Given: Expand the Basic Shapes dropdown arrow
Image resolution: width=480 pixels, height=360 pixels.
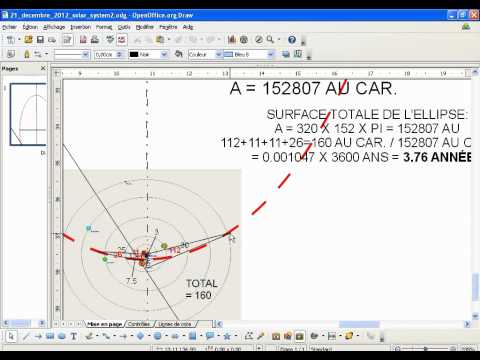Looking at the screenshot, I should click(x=149, y=336).
